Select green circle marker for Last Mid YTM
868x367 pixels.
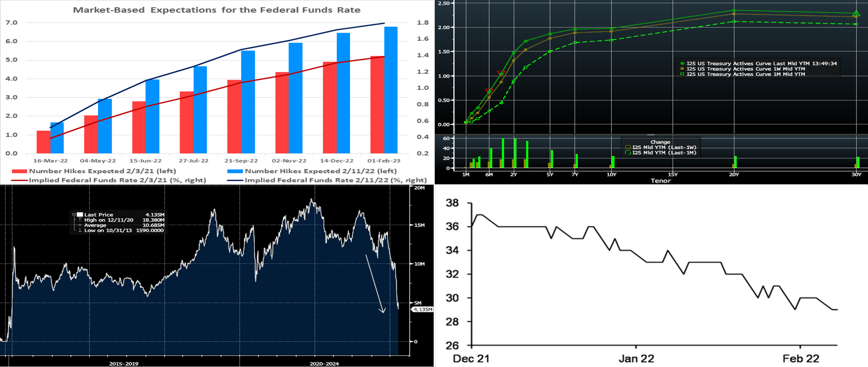(x=682, y=63)
